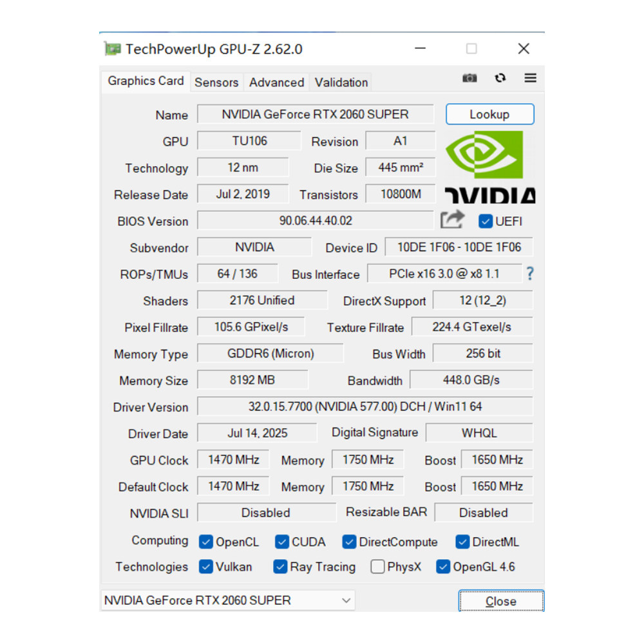Open the Validation tab
Image resolution: width=644 pixels, height=644 pixels.
tap(341, 82)
